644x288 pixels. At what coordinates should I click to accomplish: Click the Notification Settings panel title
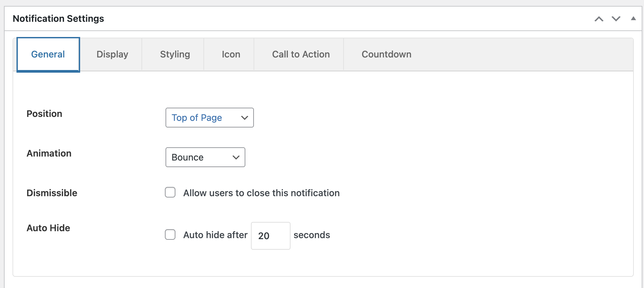pyautogui.click(x=58, y=18)
